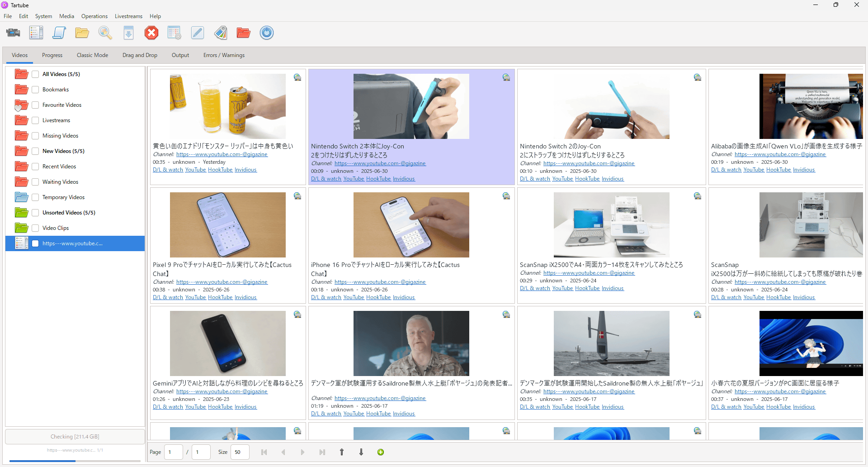
Task: Tick the Missing Videos checkbox
Action: pos(35,136)
